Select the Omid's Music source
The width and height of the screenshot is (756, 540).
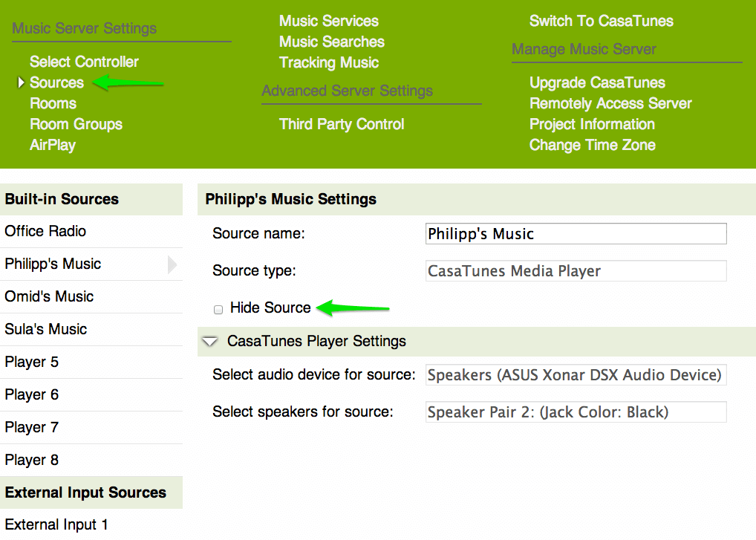click(48, 296)
